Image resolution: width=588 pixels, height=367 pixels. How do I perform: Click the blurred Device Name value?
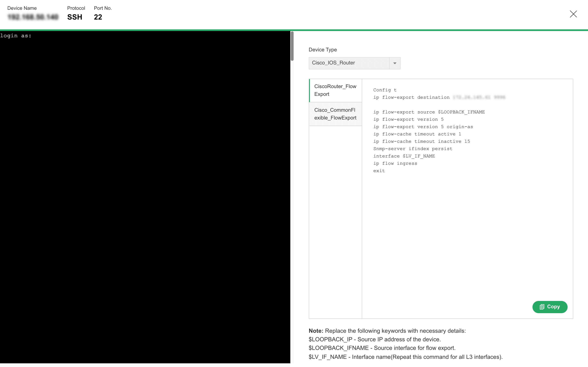coord(33,17)
